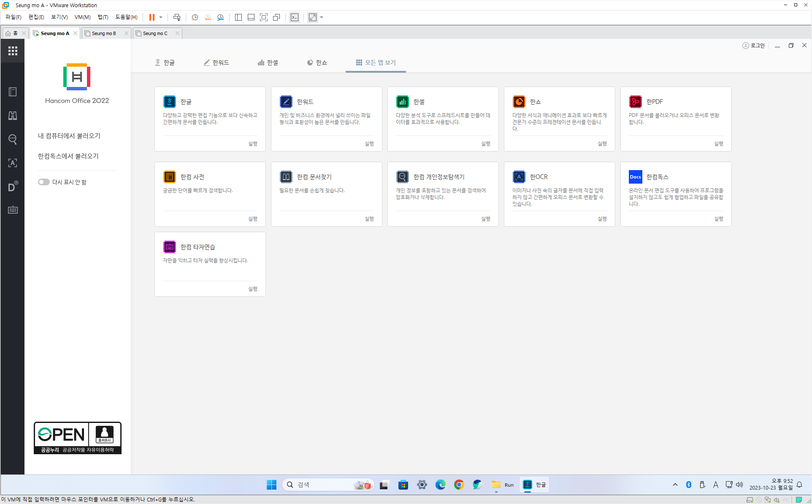Expand the VMware stretch view dropdown arrow

point(322,17)
